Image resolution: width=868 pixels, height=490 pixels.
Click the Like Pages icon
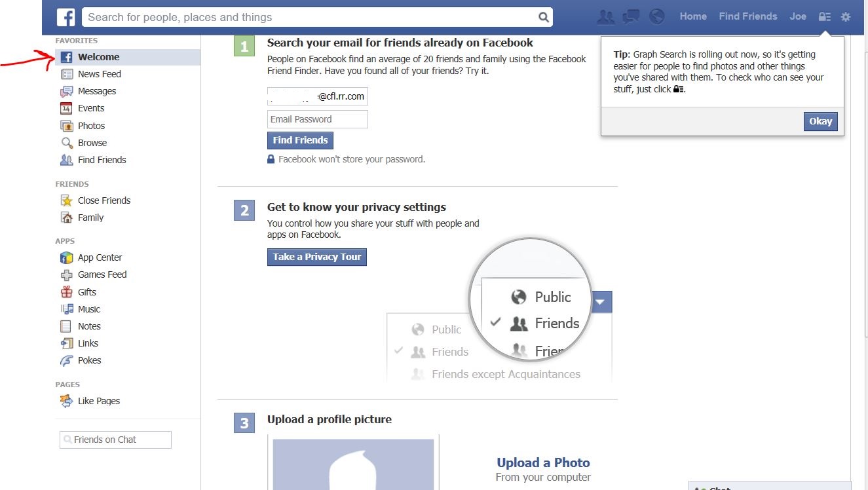click(66, 401)
